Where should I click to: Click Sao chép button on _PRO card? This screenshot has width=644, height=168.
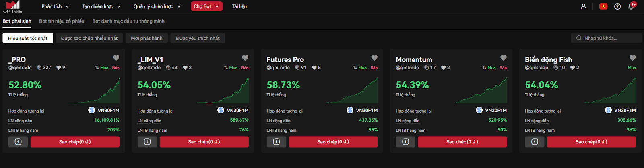coord(75,142)
